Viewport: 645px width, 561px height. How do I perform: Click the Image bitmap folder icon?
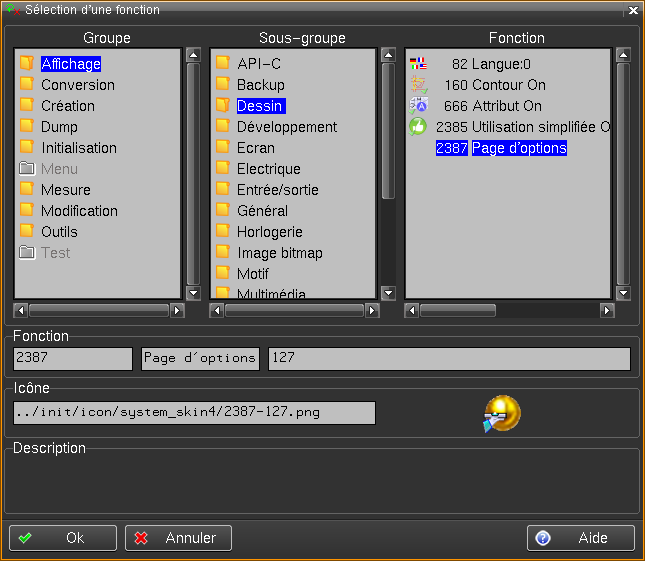point(223,252)
